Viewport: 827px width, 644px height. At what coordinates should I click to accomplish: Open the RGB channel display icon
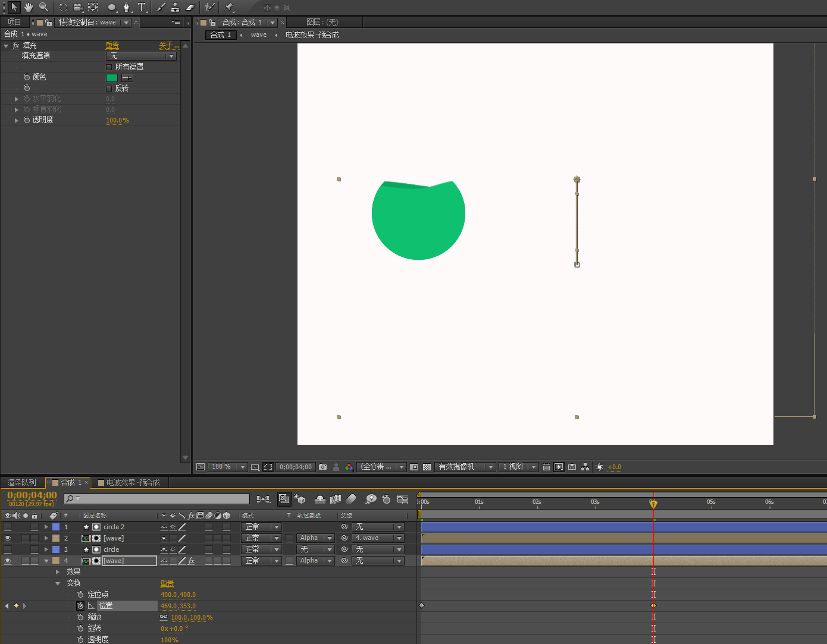point(349,467)
